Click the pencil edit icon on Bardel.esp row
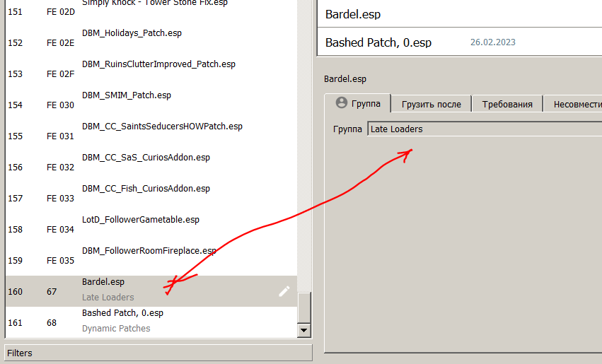 click(x=284, y=291)
